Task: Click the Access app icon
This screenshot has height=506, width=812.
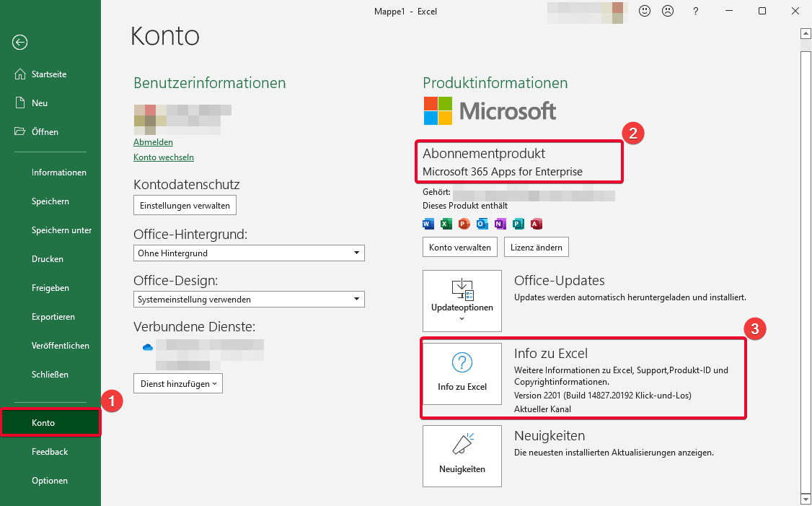Action: pos(536,224)
